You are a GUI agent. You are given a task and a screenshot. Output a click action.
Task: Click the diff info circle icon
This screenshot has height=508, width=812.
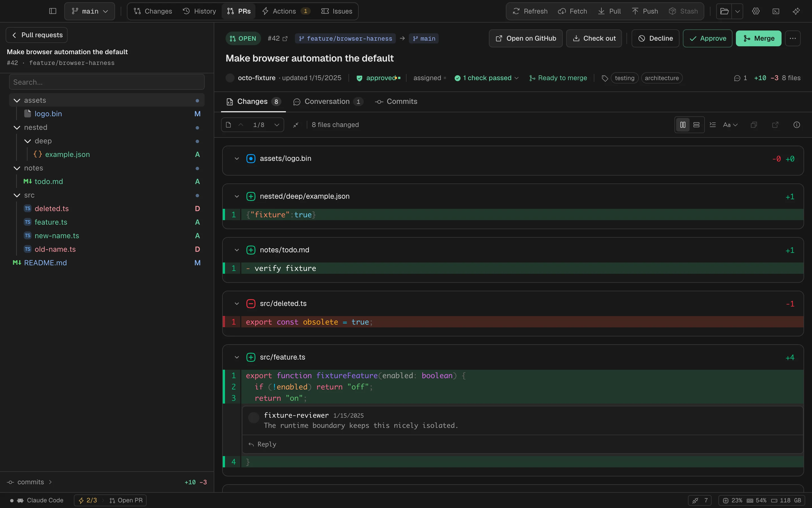(x=796, y=125)
